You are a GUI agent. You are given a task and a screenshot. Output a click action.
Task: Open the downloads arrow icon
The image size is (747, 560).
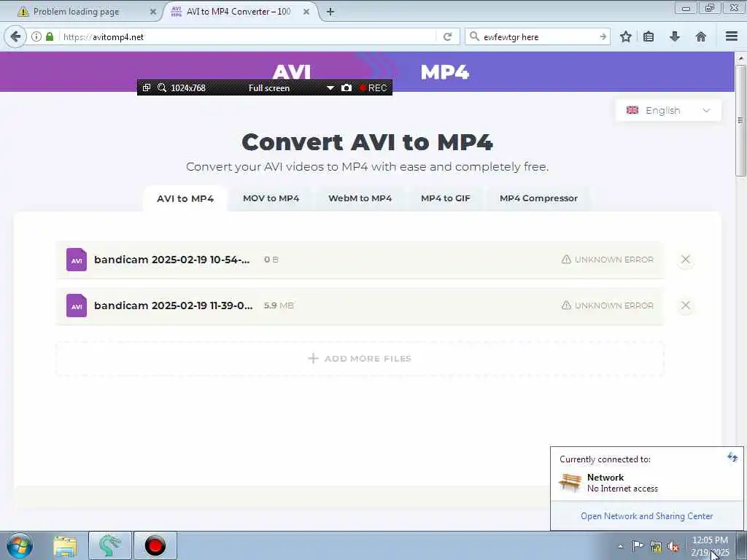click(x=675, y=36)
